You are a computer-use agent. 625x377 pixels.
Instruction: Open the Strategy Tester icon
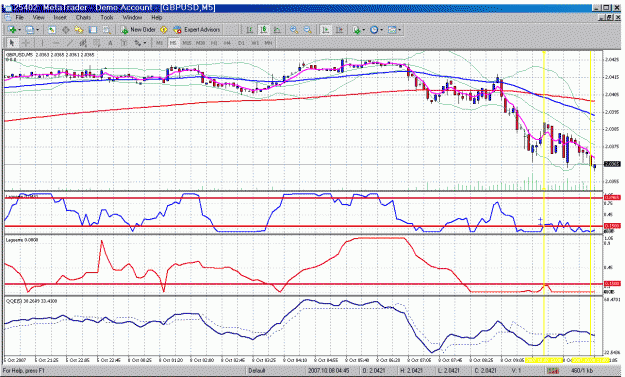106,29
